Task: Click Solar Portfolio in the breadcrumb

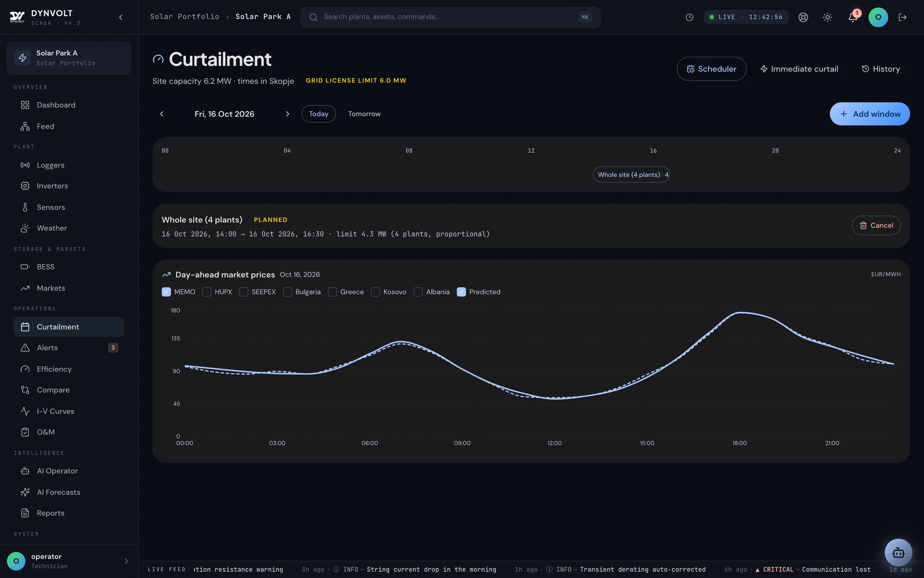Action: point(184,17)
